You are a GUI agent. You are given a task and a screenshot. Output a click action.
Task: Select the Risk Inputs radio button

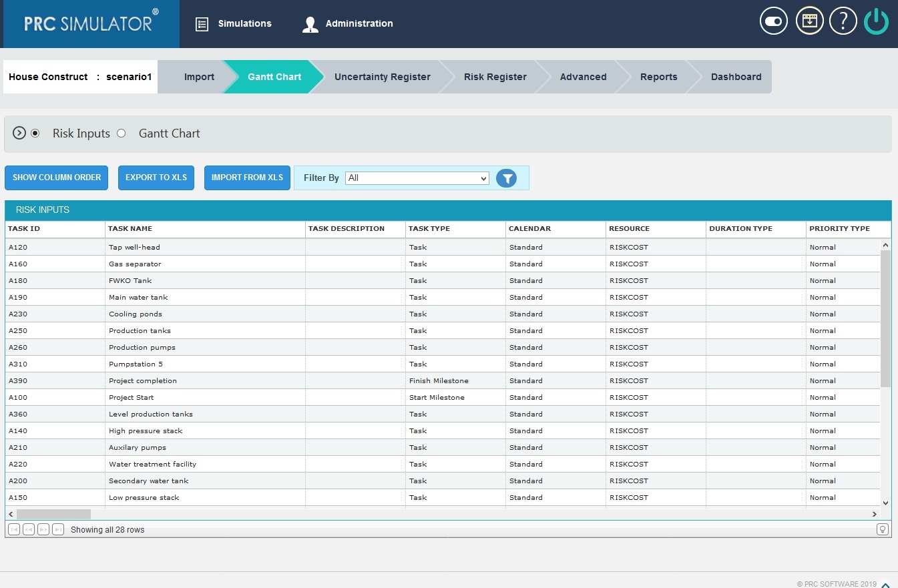(x=34, y=133)
